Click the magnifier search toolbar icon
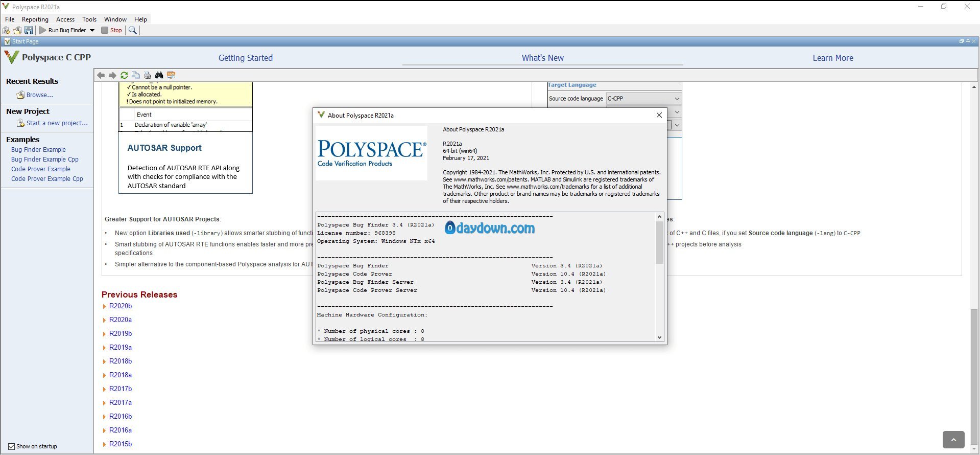The height and width of the screenshot is (455, 980). (x=133, y=30)
